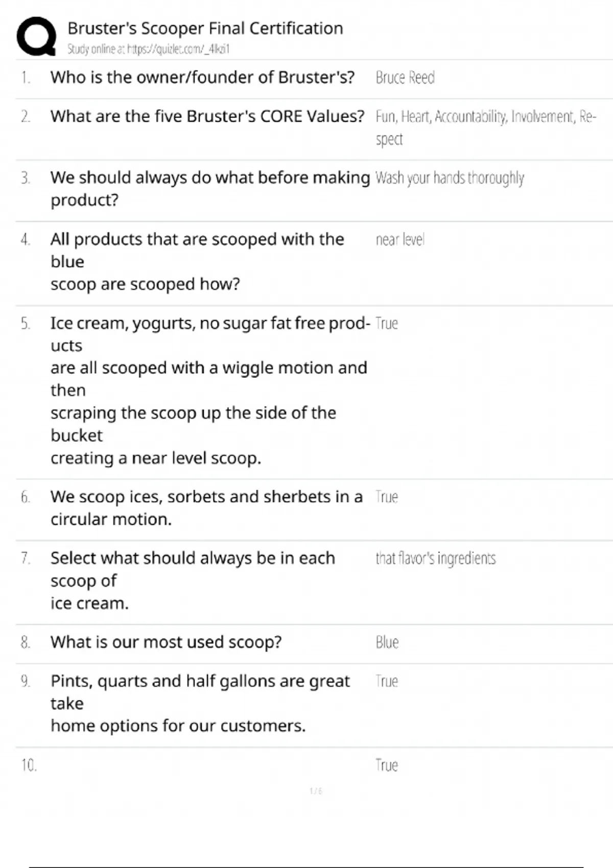Click the 'True' answer for item 10
Screen dimensions: 613x868
(387, 765)
